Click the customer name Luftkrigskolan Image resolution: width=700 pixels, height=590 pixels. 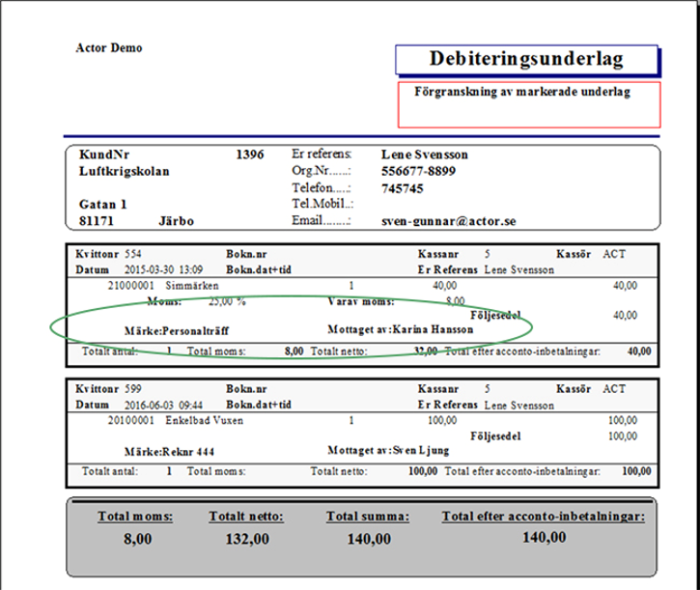click(125, 172)
